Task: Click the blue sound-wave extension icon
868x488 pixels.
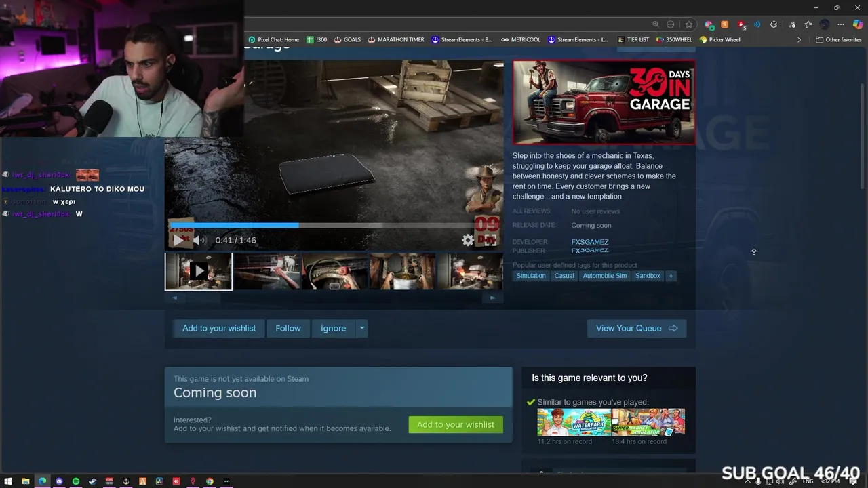Action: pos(757,24)
